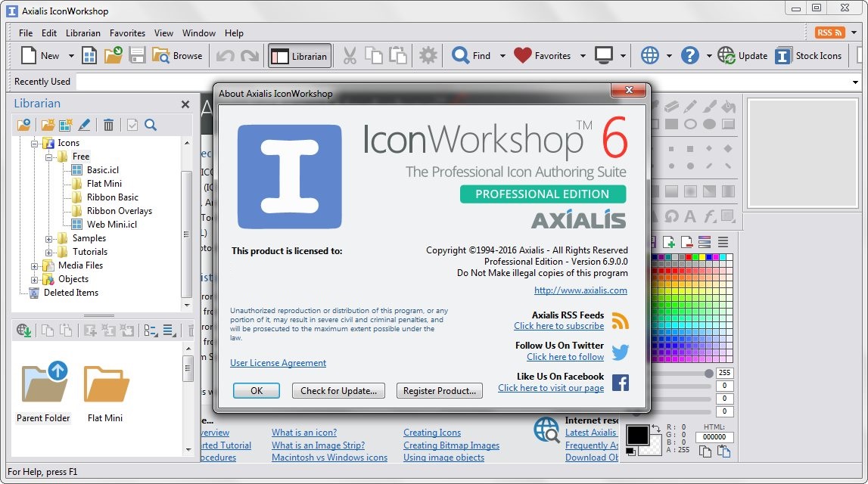The width and height of the screenshot is (868, 484).
Task: Open the Librarian menu
Action: click(83, 33)
